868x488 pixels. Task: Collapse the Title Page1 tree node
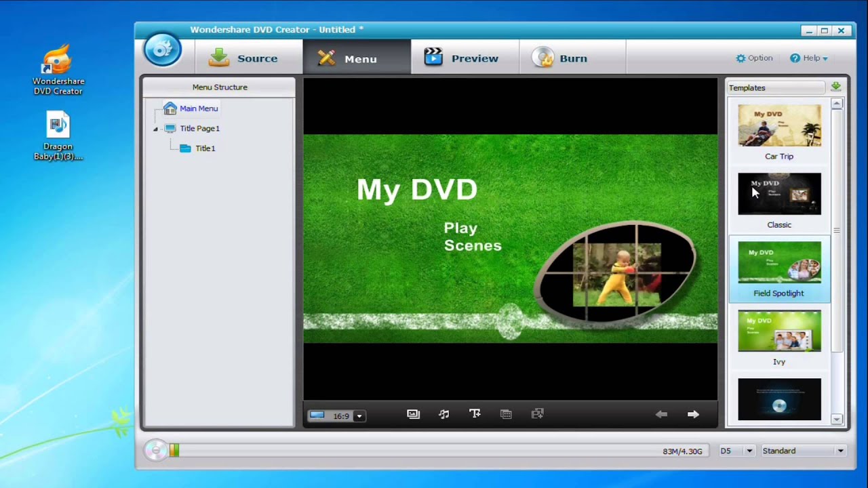[155, 129]
